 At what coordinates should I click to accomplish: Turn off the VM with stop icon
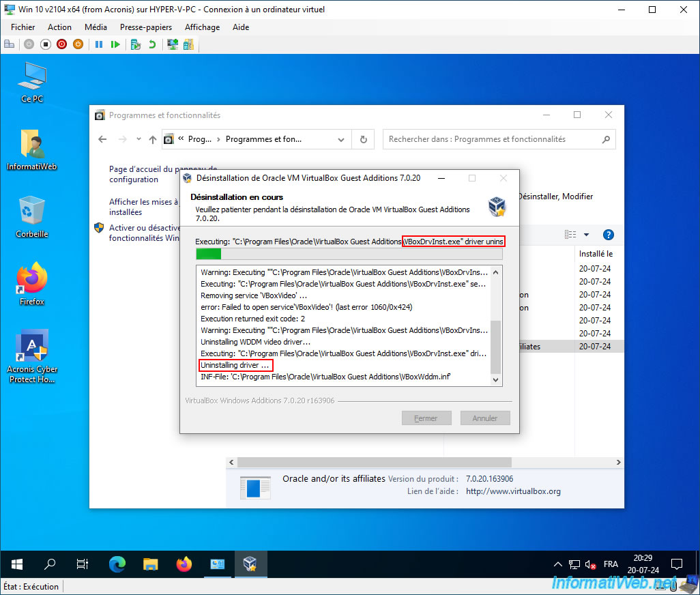pos(46,44)
